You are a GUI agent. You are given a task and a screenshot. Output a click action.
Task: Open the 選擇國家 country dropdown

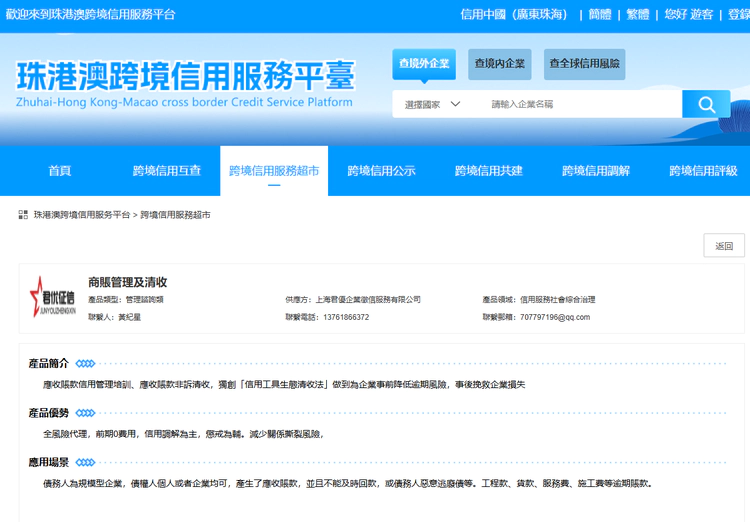(x=432, y=104)
